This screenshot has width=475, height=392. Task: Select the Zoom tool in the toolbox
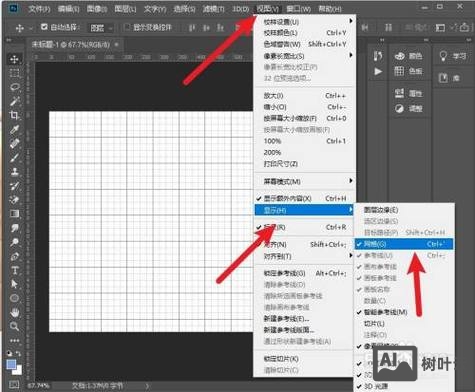(14, 326)
